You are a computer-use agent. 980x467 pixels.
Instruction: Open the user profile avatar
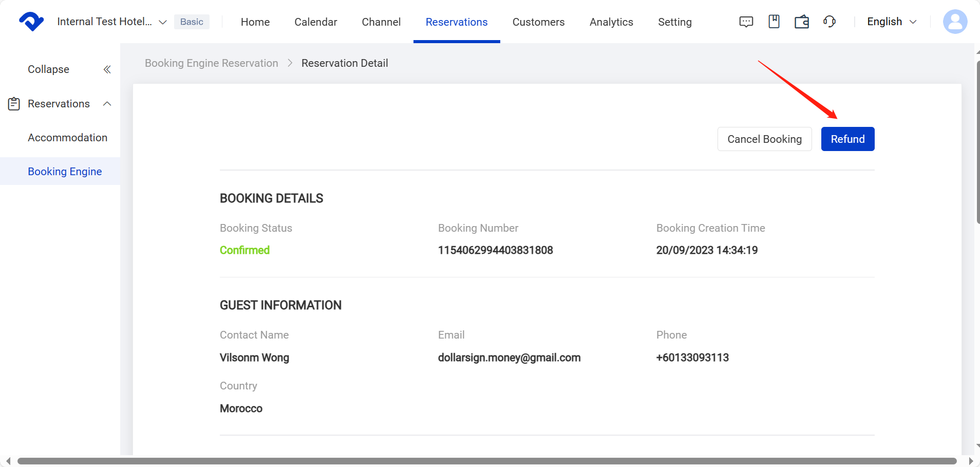[x=955, y=22]
